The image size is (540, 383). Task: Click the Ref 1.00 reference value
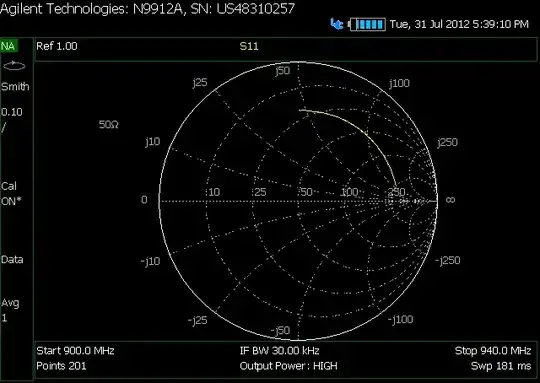57,46
